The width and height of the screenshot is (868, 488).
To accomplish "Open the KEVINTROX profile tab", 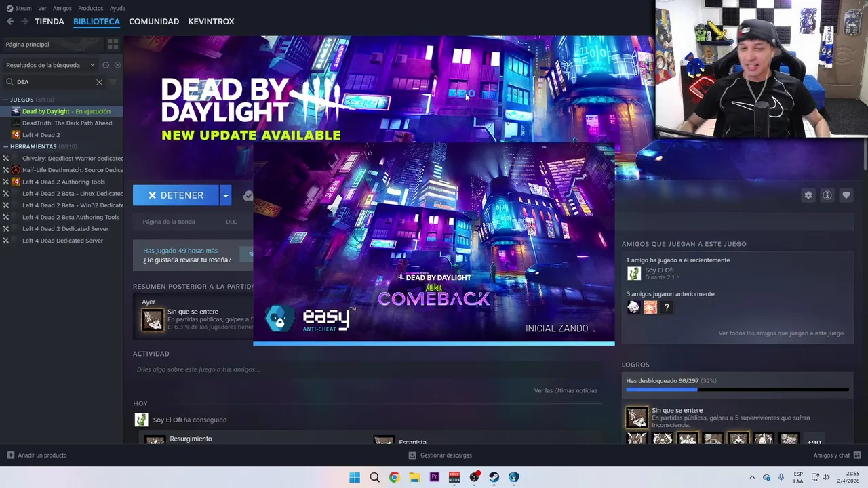I will click(211, 22).
